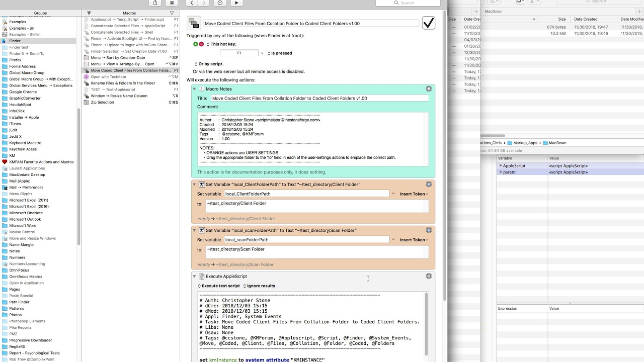This screenshot has width=644, height=362.
Task: Click variable icon of local_scanFolderPath action
Action: point(202,230)
